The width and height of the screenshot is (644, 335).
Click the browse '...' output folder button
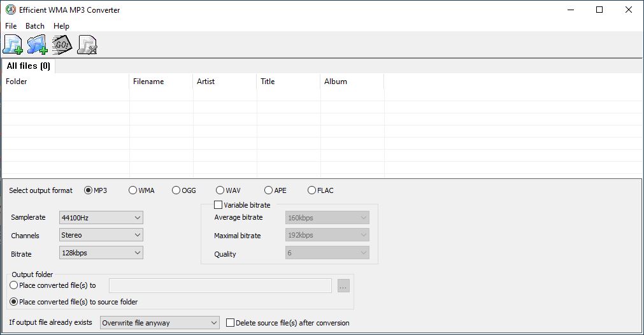click(x=343, y=286)
